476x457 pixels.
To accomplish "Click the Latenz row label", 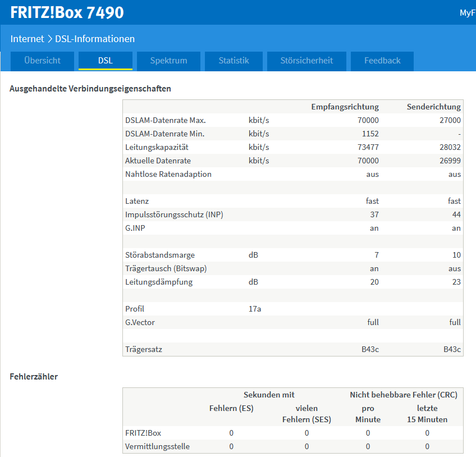I will coord(137,201).
